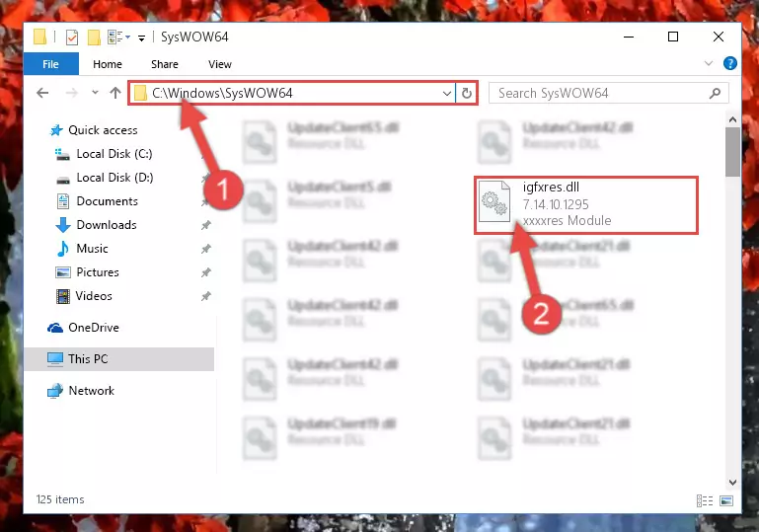The height and width of the screenshot is (532, 759).
Task: Minimize the SysWOW64 window
Action: coord(629,37)
